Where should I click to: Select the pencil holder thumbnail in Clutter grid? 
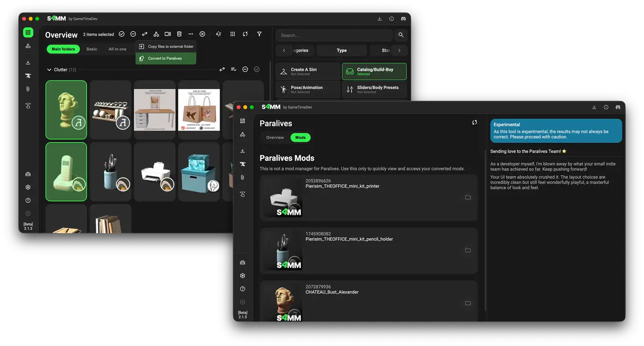[110, 172]
